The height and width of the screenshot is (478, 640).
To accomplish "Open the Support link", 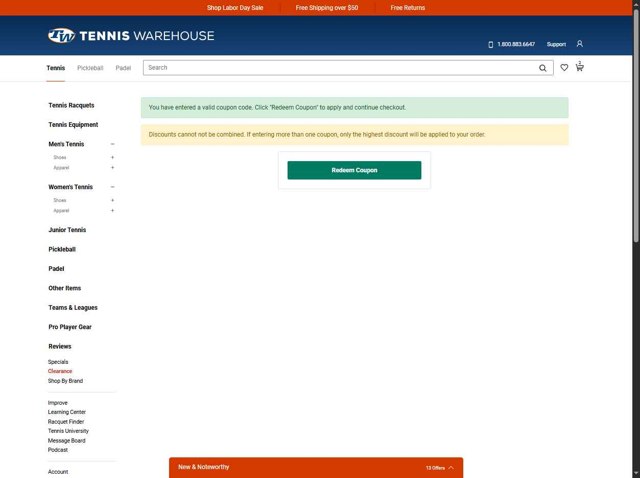I will 556,44.
